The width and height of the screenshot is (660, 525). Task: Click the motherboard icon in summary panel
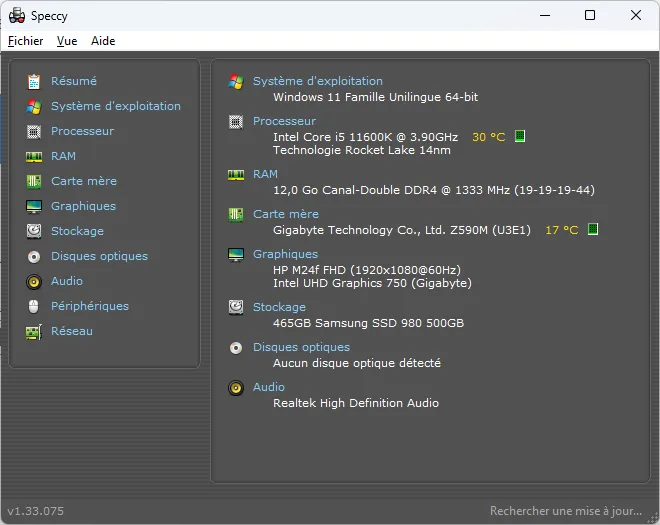tap(236, 215)
